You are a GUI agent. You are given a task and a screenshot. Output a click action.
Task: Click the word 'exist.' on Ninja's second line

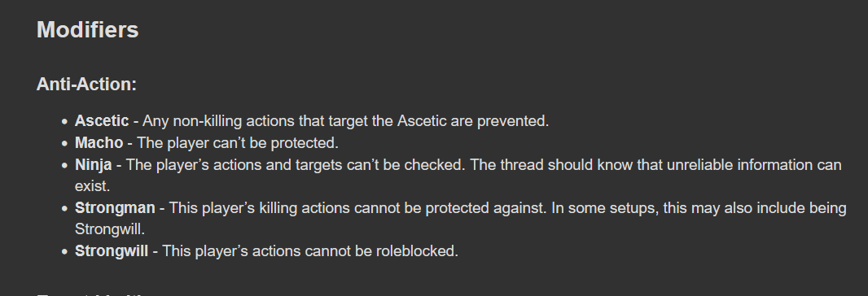click(93, 186)
